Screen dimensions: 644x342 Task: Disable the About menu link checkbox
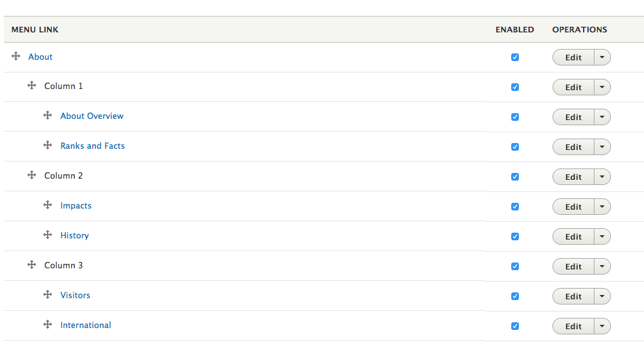[515, 57]
